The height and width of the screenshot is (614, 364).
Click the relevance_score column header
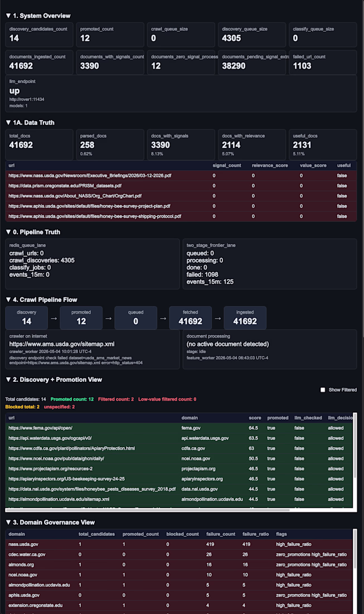tap(270, 166)
